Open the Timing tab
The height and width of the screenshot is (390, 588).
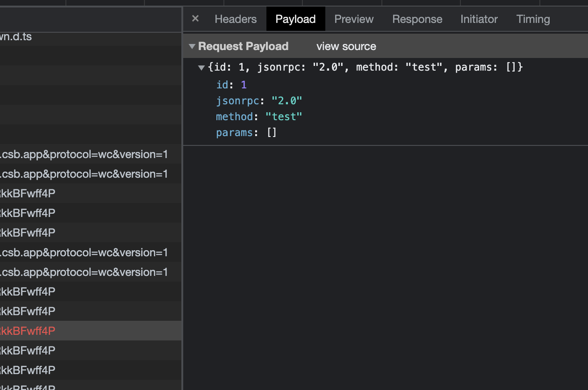(533, 19)
